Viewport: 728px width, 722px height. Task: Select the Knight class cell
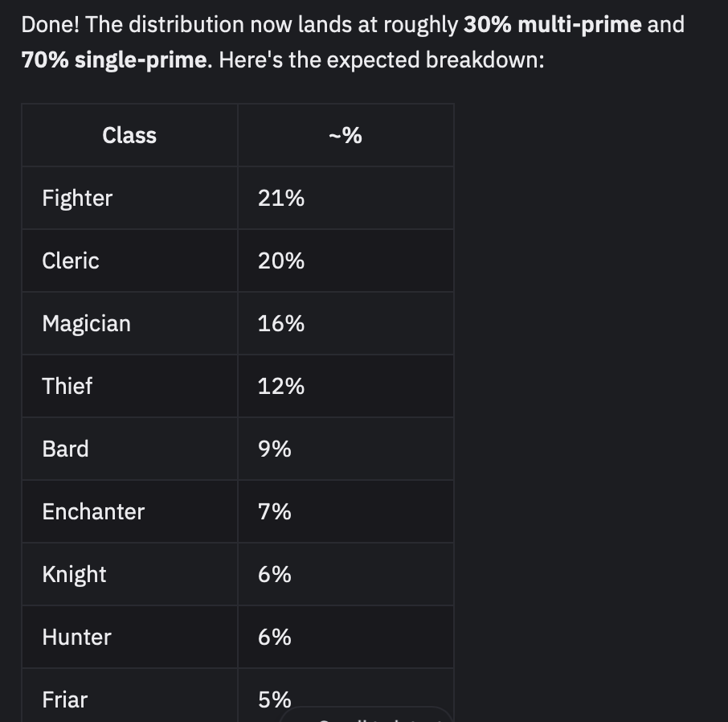click(74, 574)
